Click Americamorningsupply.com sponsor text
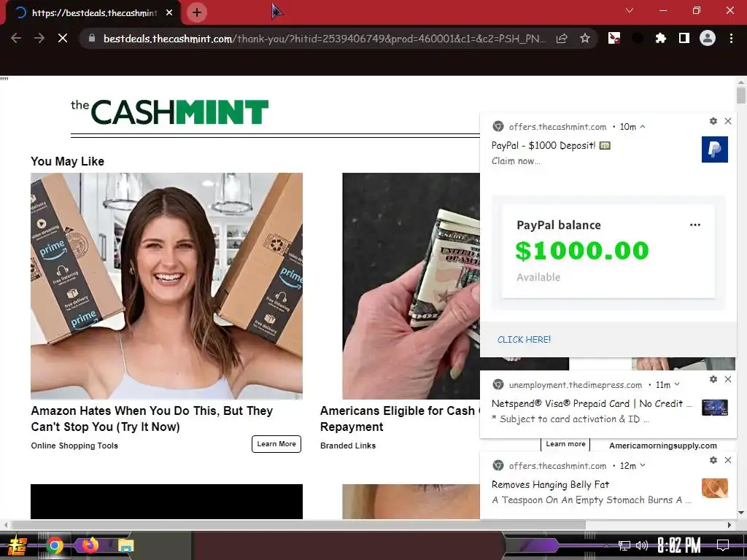The width and height of the screenshot is (747, 560). (662, 446)
